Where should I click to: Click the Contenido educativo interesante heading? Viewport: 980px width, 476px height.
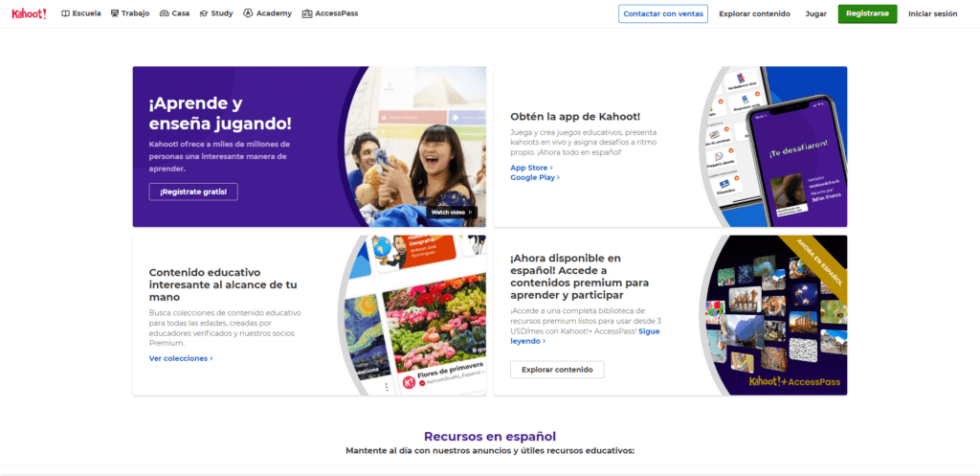[222, 284]
